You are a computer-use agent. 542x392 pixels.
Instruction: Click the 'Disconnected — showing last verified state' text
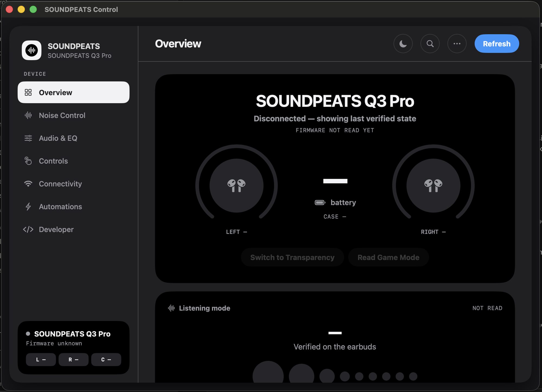click(x=335, y=118)
